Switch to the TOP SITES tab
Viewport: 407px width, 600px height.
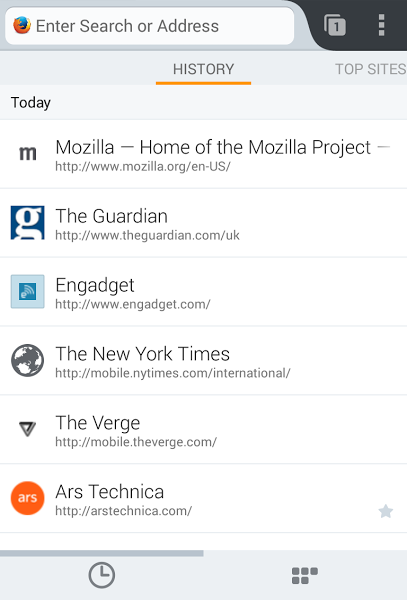(370, 69)
